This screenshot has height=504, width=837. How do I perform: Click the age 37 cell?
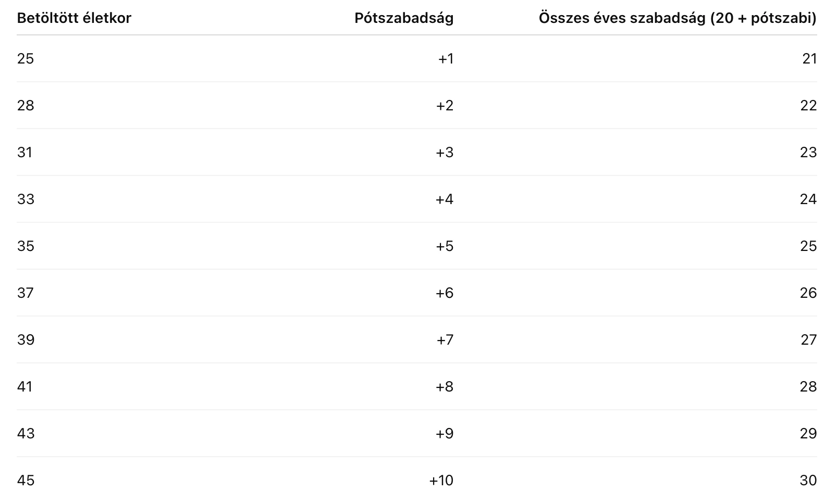pos(26,293)
